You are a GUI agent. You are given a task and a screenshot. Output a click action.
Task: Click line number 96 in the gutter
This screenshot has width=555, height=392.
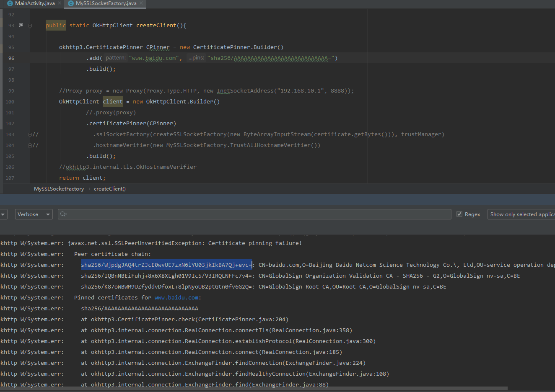[11, 58]
